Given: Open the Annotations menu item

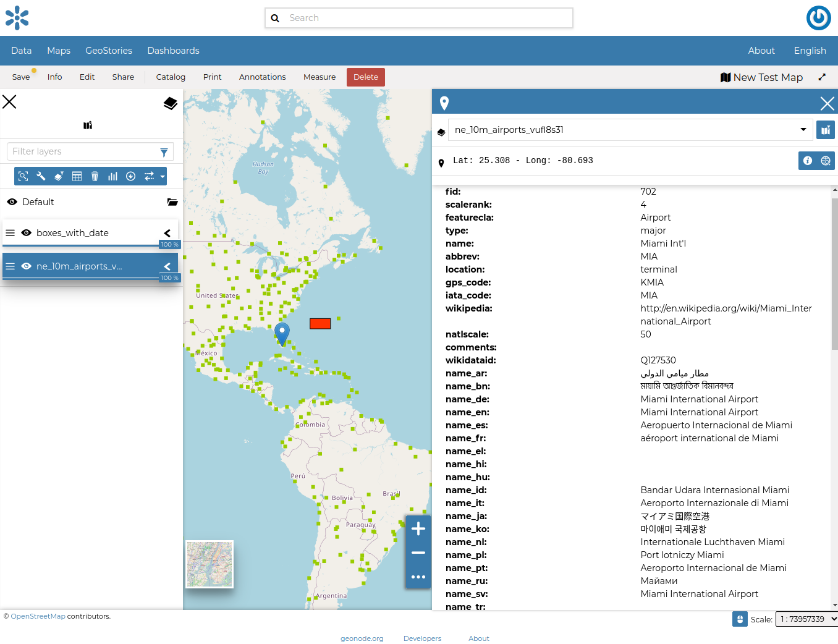Looking at the screenshot, I should click(262, 77).
